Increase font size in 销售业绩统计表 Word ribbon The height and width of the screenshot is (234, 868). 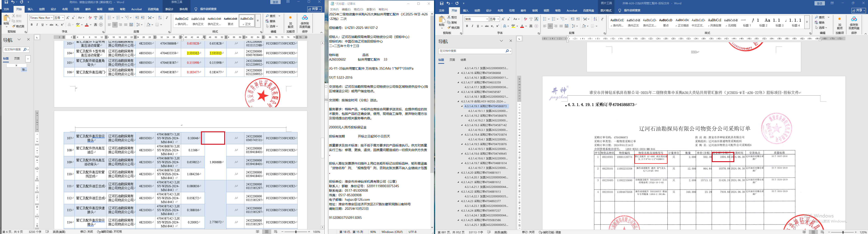point(68,18)
